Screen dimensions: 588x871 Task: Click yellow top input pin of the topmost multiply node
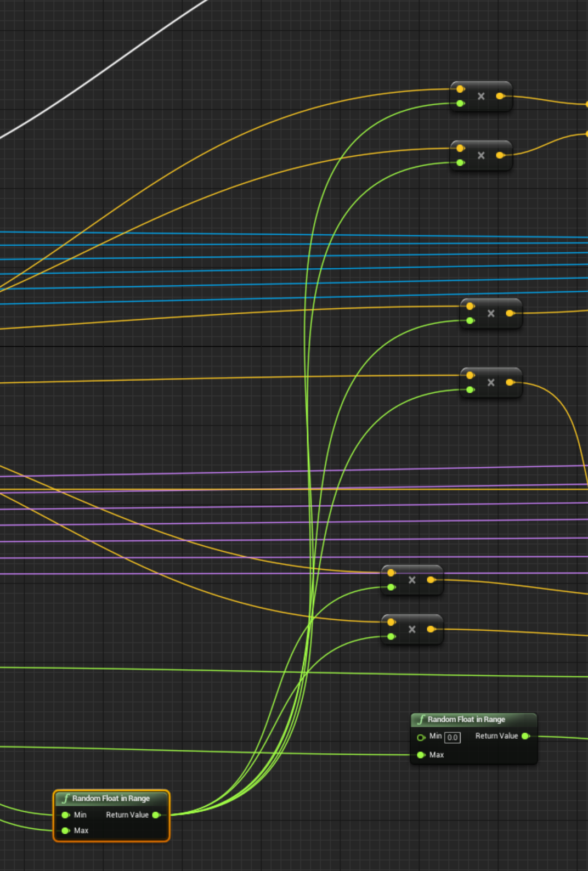pyautogui.click(x=460, y=89)
